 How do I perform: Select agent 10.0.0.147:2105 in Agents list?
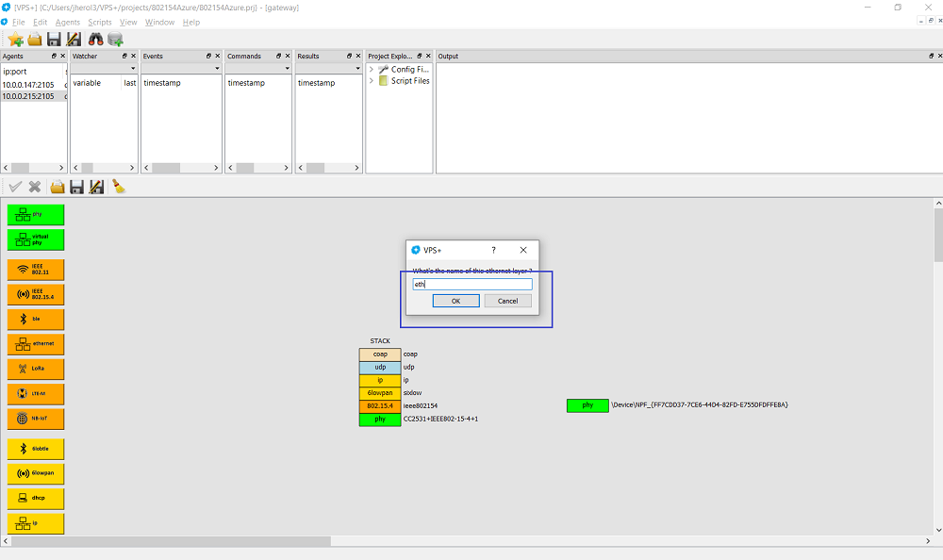pyautogui.click(x=28, y=84)
